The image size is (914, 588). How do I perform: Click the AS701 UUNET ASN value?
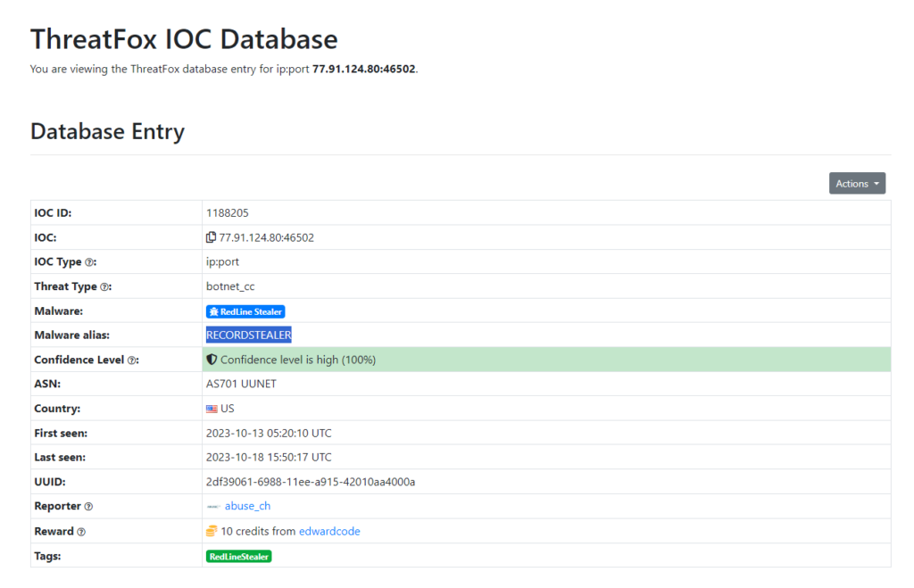241,384
